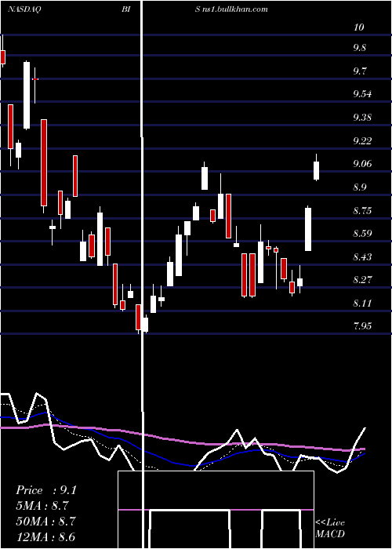Click the 8.9 price axis label
The height and width of the screenshot is (549, 392).
359,187
